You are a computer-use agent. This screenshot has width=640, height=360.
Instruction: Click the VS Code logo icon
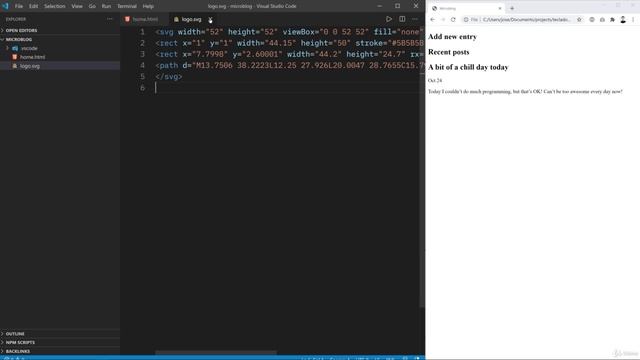(x=5, y=6)
